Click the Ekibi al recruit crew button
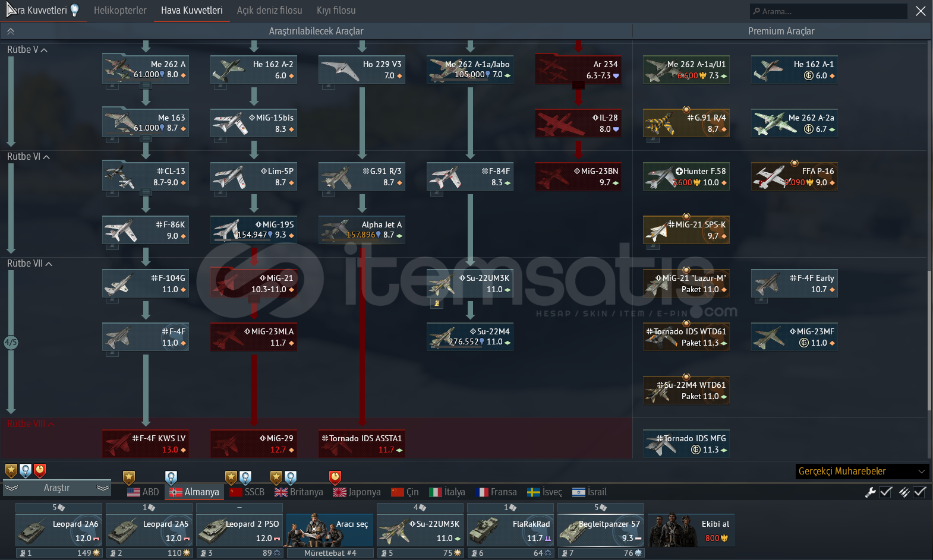Screen dimensions: 933x560 click(x=691, y=530)
